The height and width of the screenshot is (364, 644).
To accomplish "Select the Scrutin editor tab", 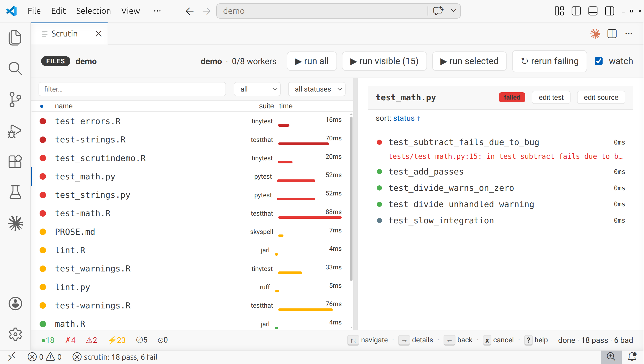I will (x=64, y=34).
